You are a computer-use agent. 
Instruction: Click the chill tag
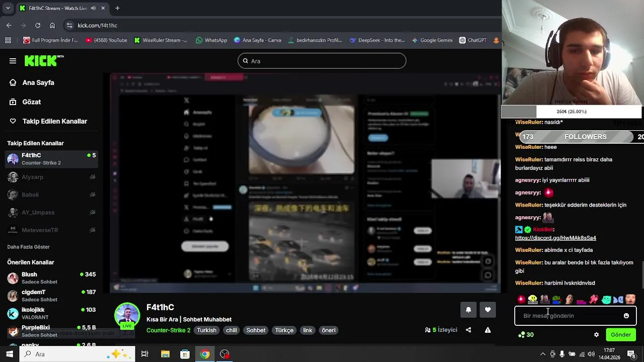231,330
